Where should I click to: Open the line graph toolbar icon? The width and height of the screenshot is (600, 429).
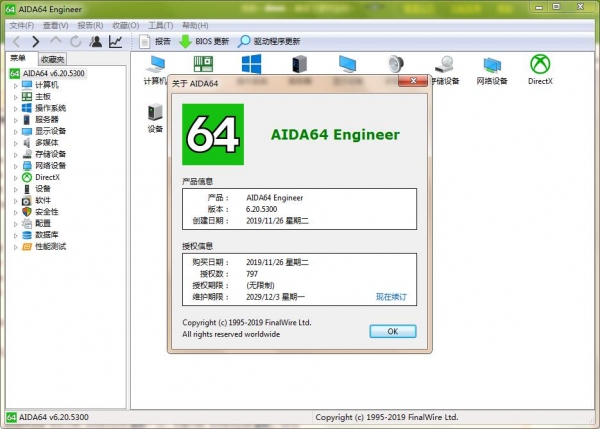[x=116, y=41]
